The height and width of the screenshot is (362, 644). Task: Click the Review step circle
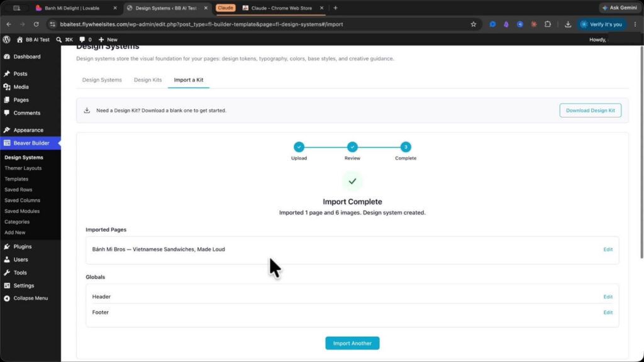(352, 147)
